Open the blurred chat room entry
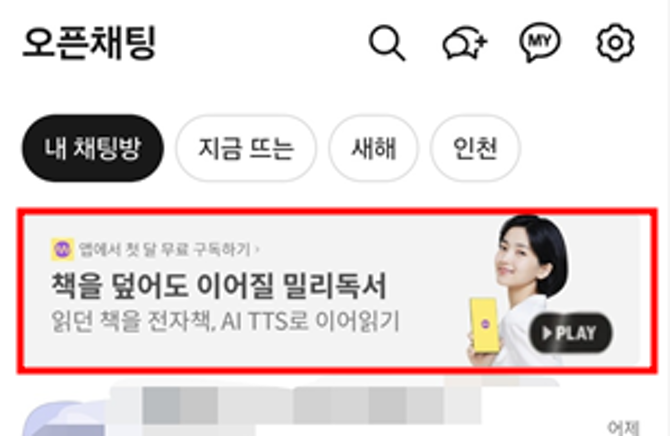This screenshot has height=436, width=670. [335, 410]
